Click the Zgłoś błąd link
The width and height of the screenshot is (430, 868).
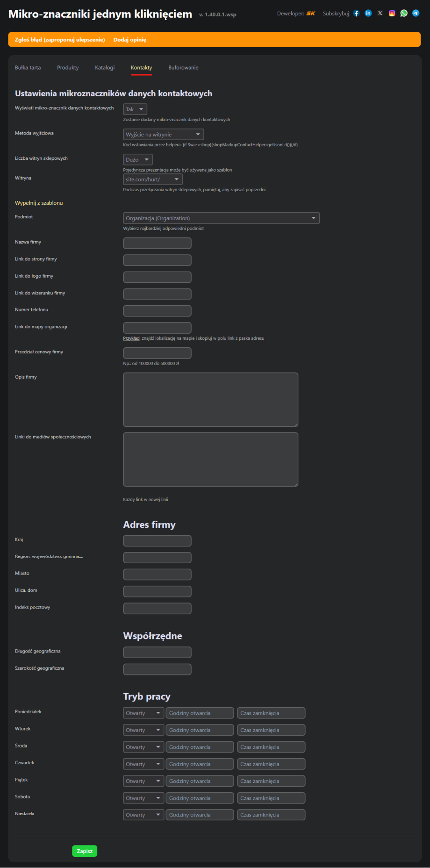pyautogui.click(x=60, y=40)
